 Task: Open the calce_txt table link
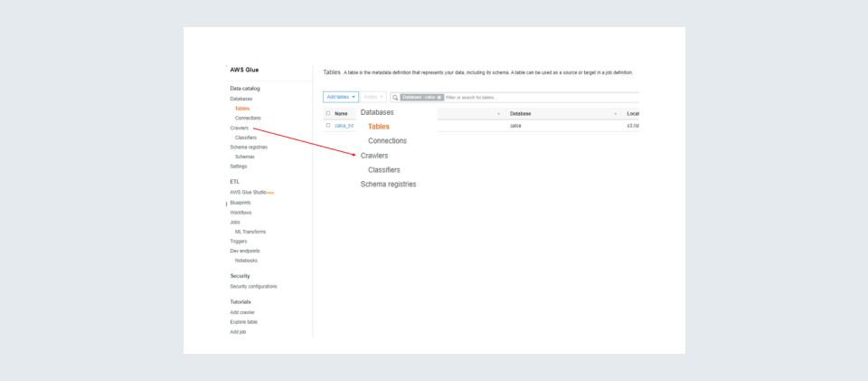[x=344, y=126]
